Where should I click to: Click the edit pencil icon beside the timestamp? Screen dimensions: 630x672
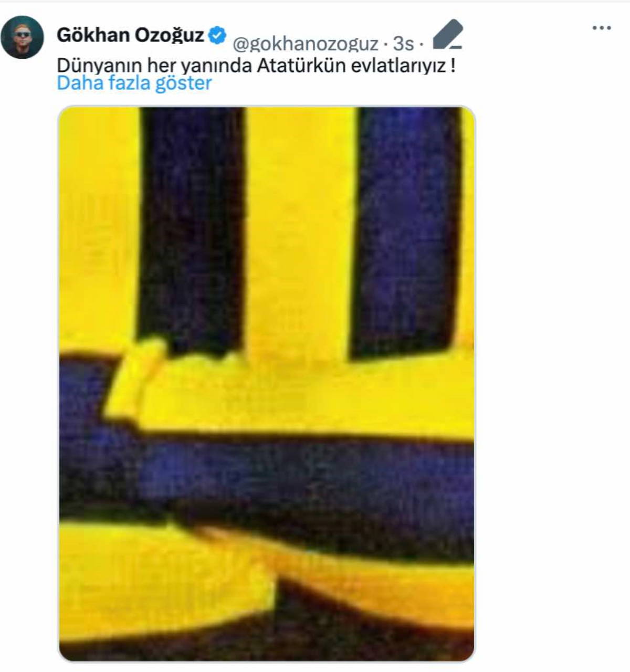[448, 35]
